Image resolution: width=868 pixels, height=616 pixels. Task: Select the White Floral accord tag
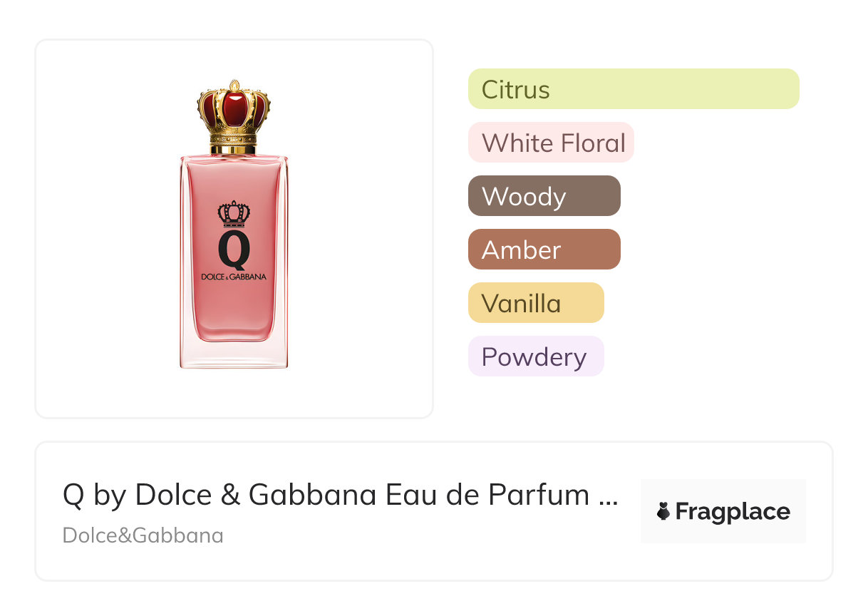(x=551, y=143)
